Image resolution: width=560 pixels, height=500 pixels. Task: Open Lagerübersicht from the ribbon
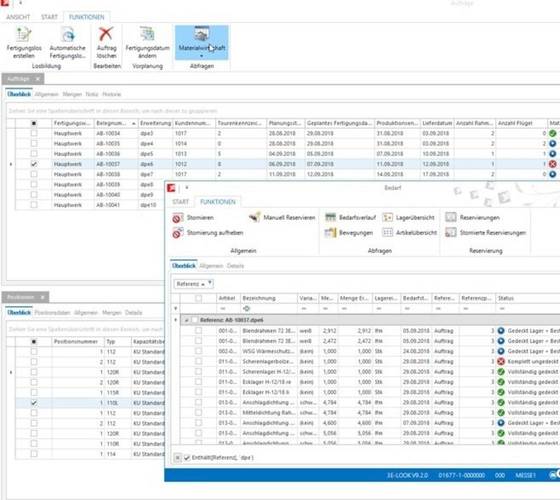pos(408,217)
